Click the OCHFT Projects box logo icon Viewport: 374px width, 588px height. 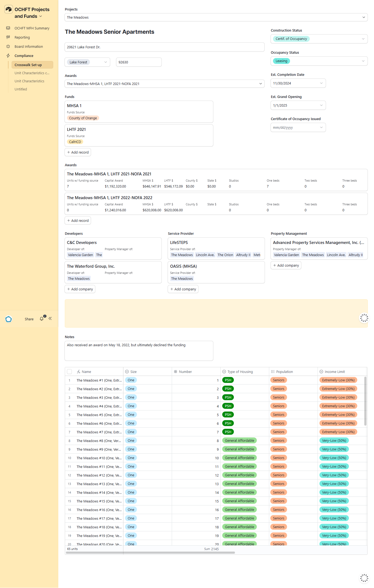pos(9,9)
